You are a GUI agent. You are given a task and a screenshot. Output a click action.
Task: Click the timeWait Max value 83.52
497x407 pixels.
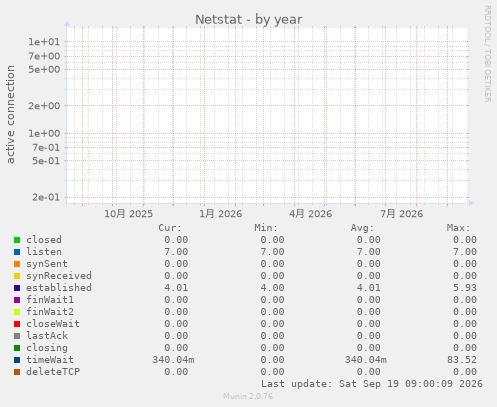[x=462, y=360]
